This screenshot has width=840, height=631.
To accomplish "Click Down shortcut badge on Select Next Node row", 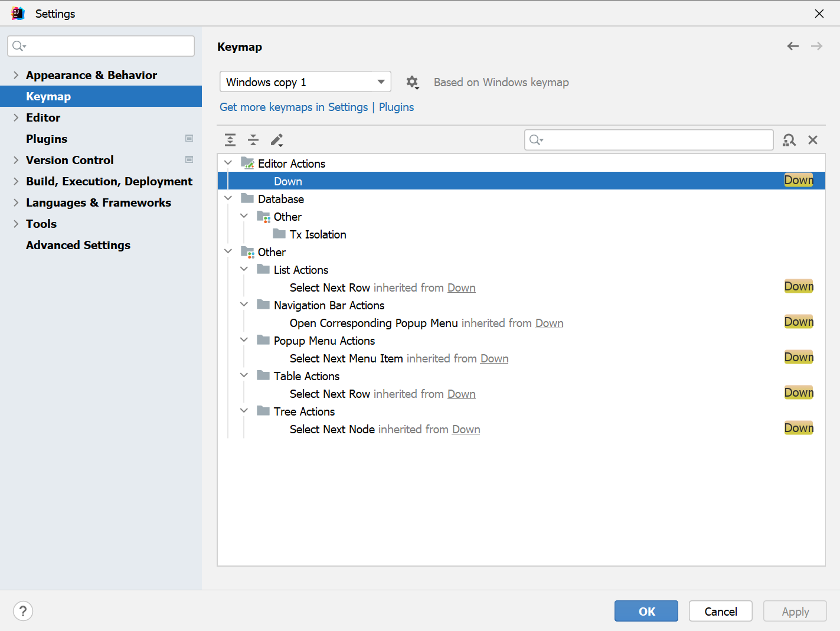I will (799, 428).
